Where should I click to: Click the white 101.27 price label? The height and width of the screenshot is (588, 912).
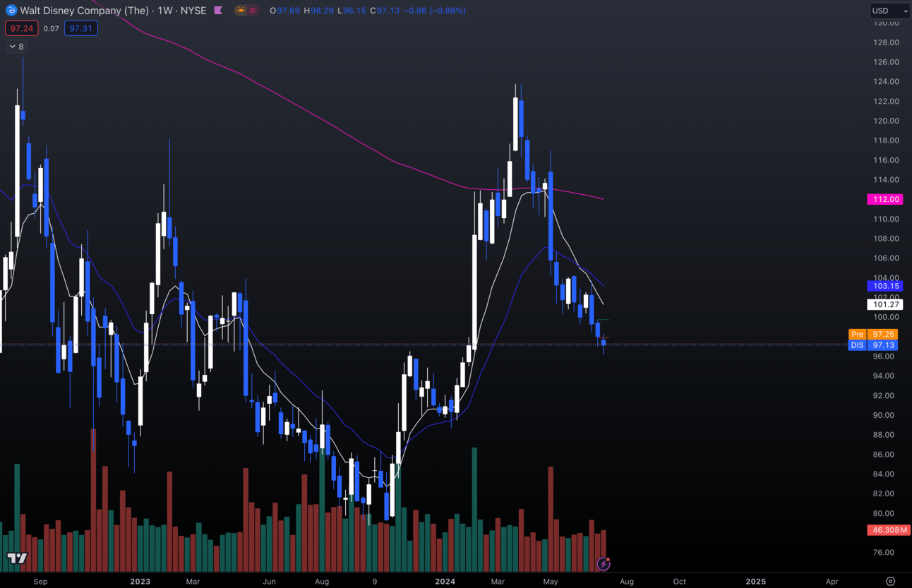(885, 304)
